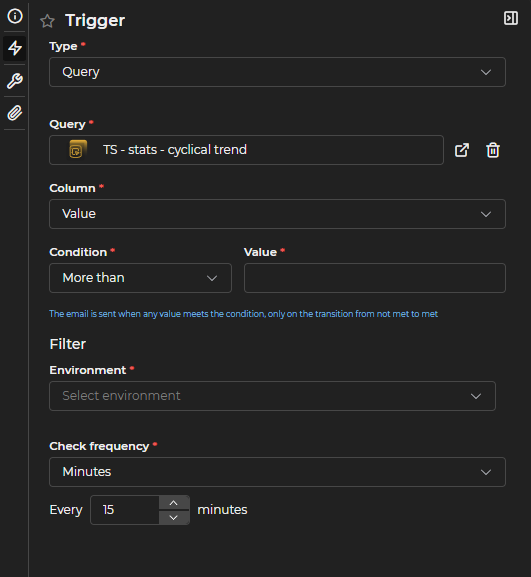
Task: Mark Trigger as favorite with star
Action: pos(47,21)
